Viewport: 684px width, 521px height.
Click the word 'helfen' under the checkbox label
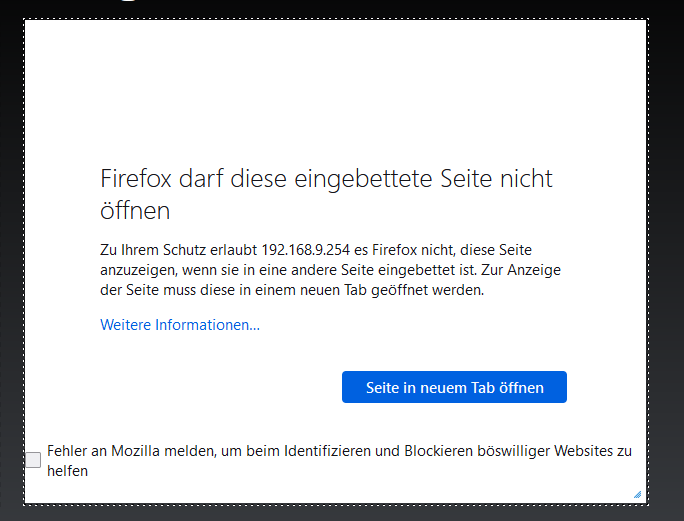[x=68, y=470]
